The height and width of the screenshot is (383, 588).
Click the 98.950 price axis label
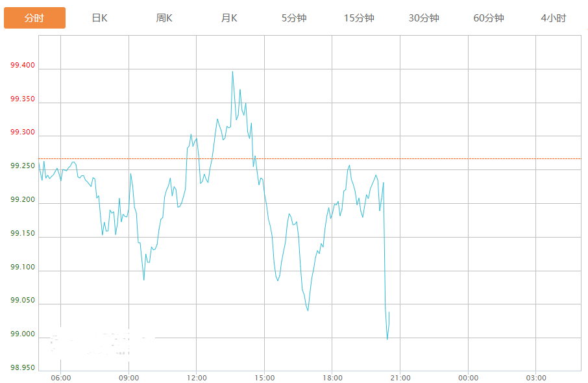click(x=23, y=367)
